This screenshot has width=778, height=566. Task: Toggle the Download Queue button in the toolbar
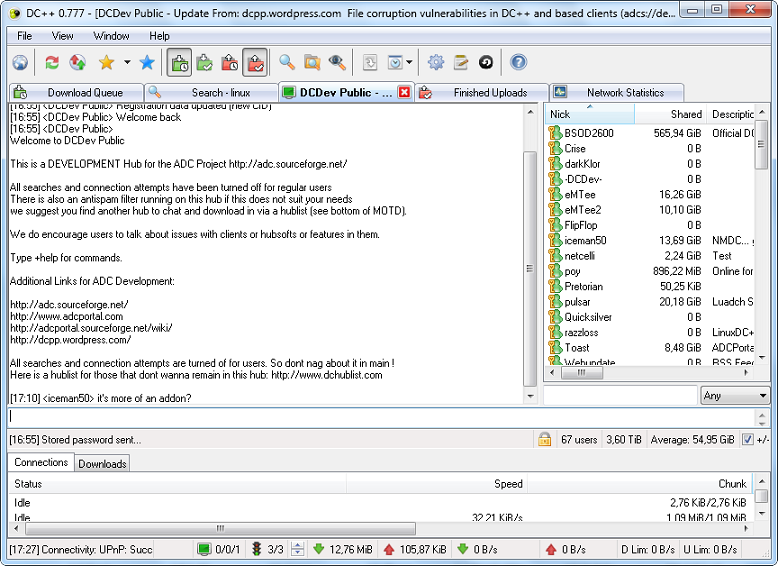coord(179,63)
